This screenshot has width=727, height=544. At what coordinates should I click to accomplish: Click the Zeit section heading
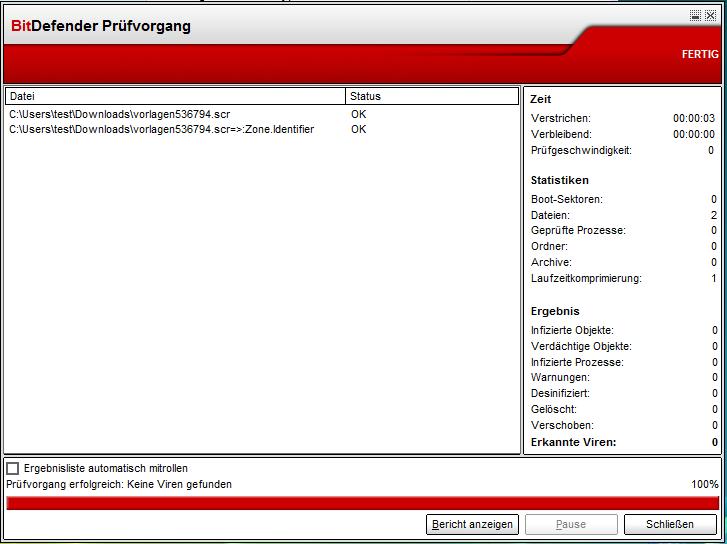point(541,99)
